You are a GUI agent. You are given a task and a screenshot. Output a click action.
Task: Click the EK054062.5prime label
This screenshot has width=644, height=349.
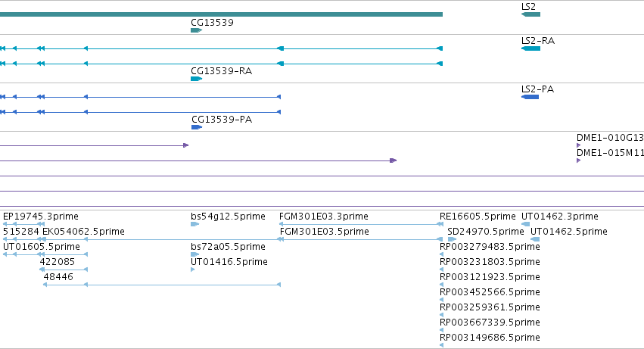pyautogui.click(x=83, y=232)
